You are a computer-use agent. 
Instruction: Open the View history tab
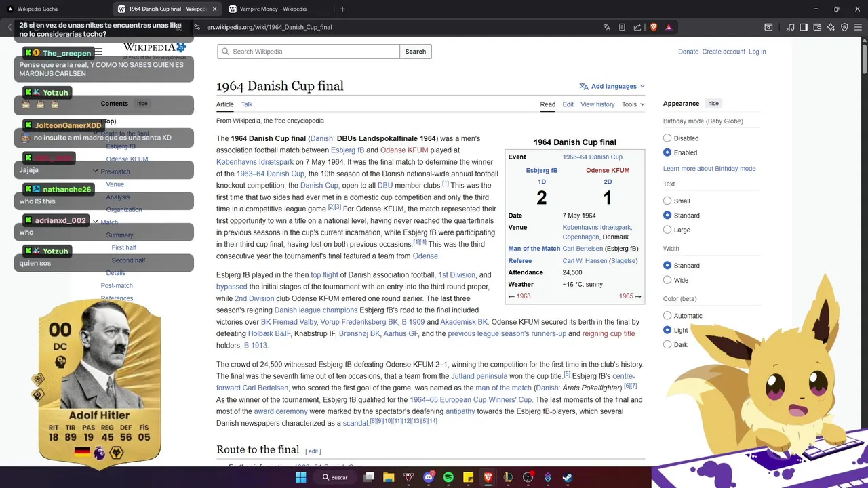(597, 104)
